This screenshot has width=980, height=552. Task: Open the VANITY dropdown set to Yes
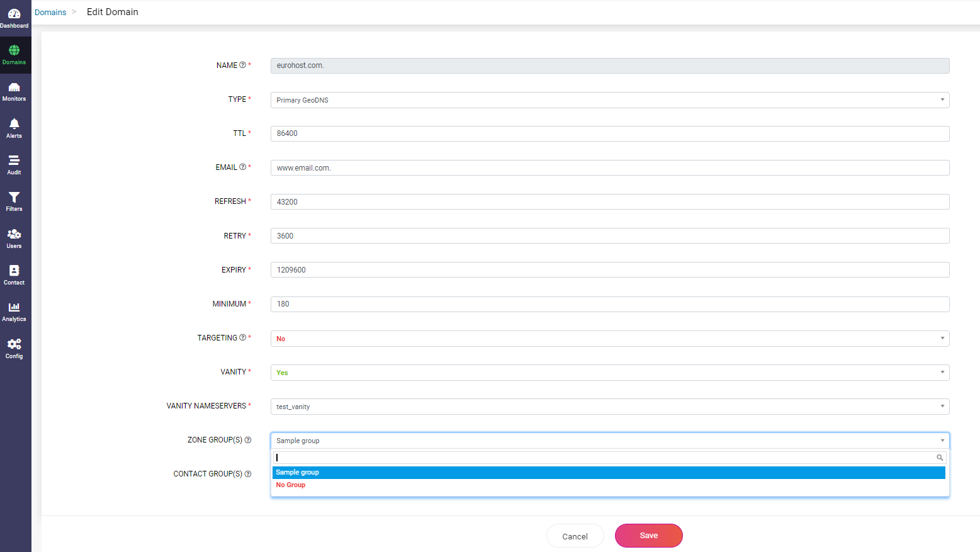pos(610,373)
